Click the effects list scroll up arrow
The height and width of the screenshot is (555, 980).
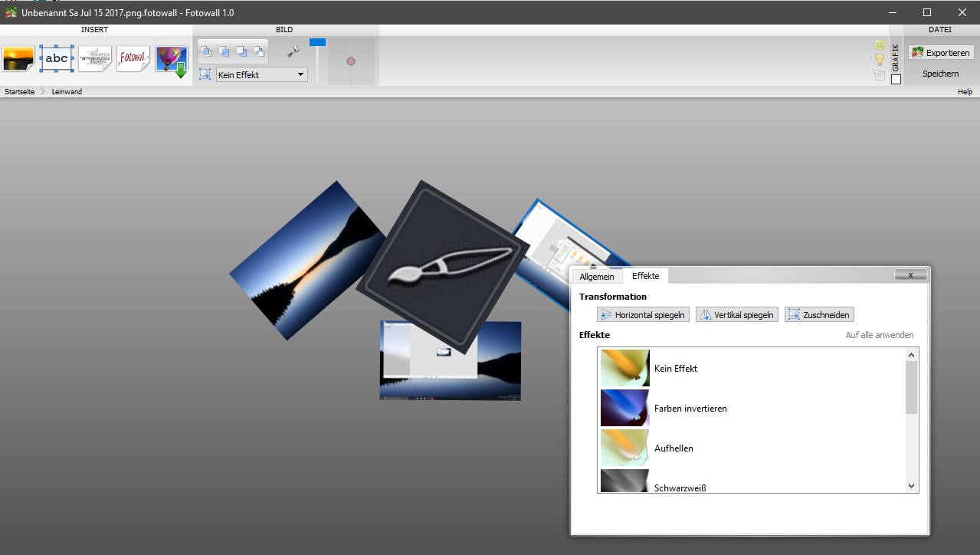911,354
